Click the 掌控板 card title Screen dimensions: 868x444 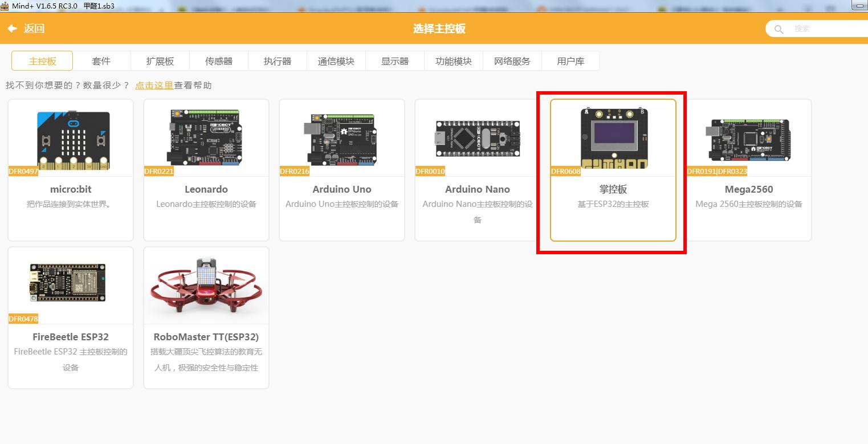coord(613,189)
